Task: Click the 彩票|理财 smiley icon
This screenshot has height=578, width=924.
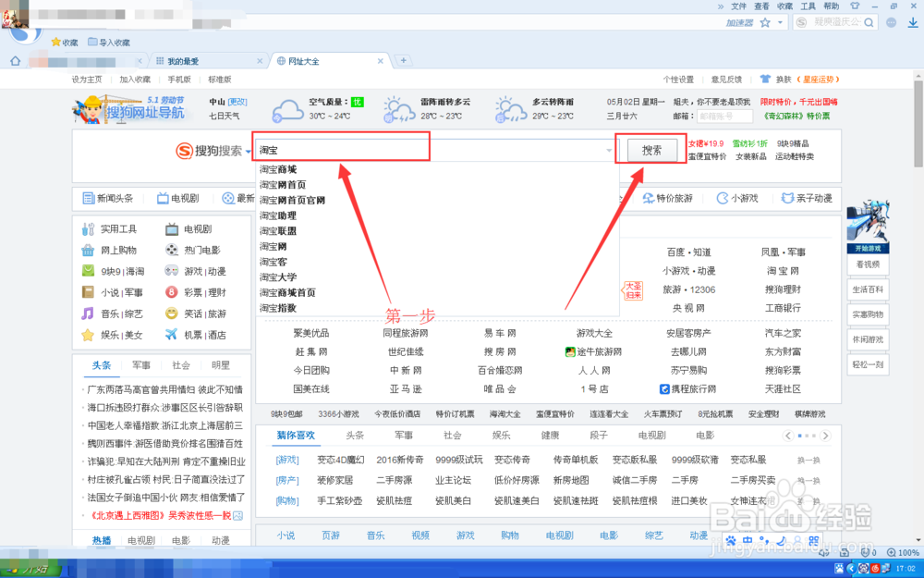Action: (171, 292)
